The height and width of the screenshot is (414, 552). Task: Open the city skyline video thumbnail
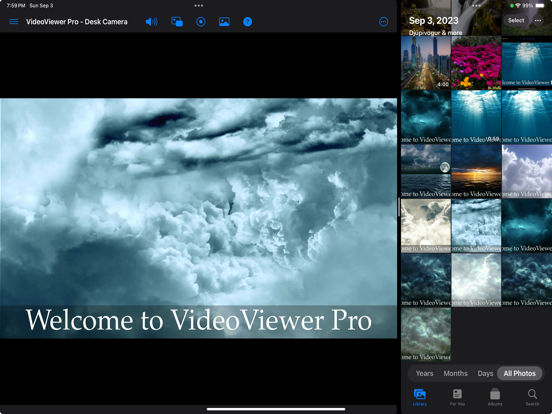426,62
